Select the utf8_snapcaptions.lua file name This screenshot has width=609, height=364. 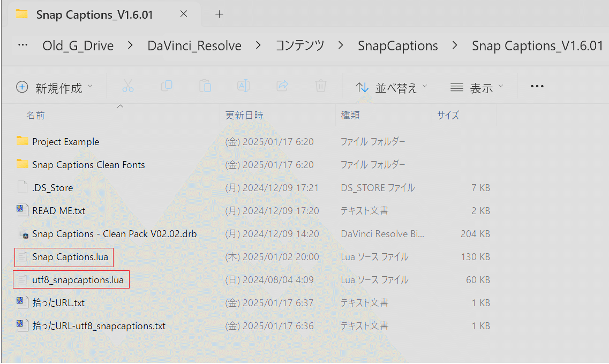tap(78, 280)
